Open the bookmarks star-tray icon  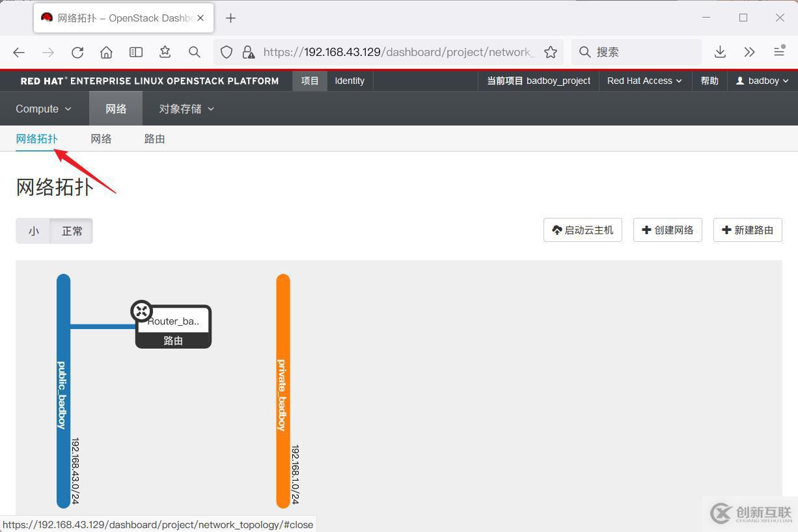165,52
